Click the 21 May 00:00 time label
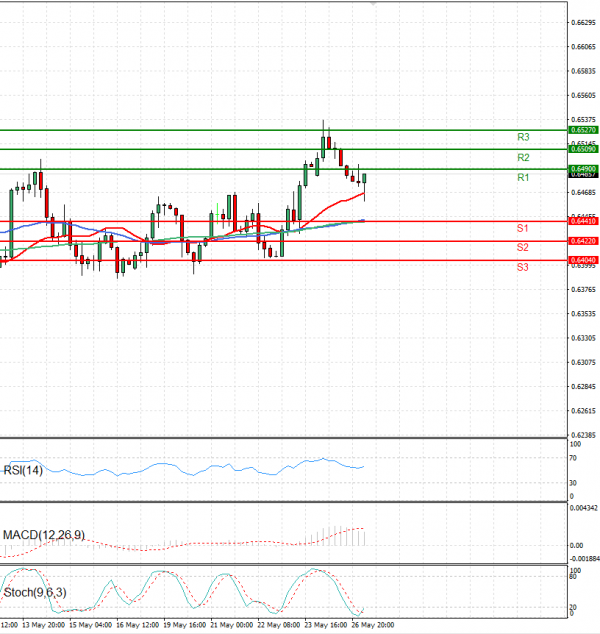Viewport: 600px width, 634px height. [232, 625]
